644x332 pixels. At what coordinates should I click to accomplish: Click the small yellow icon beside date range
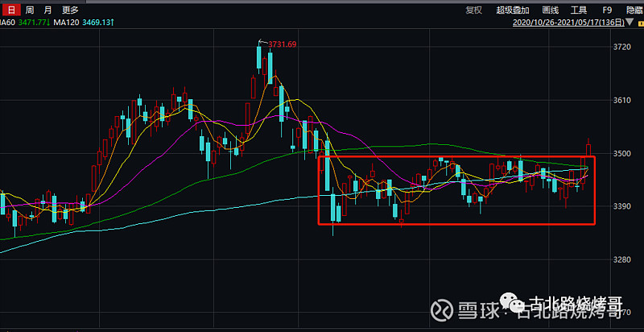641,23
